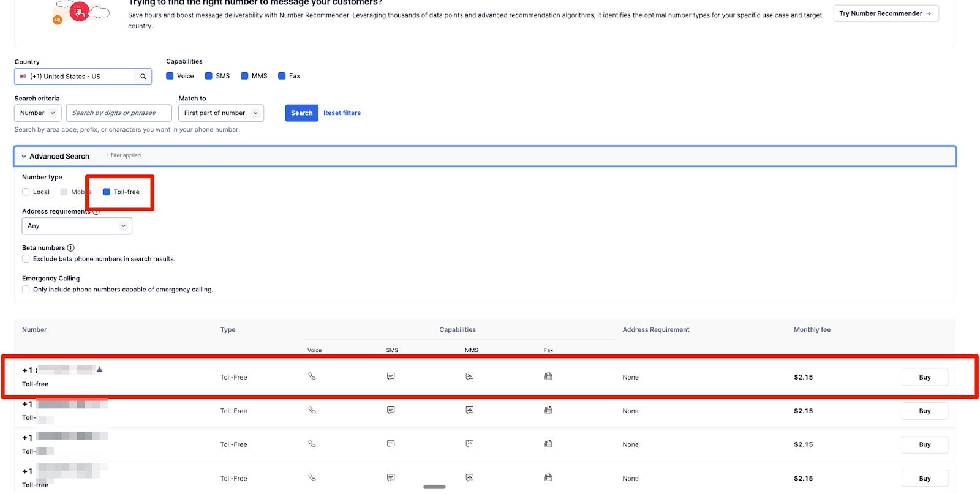Screen dimensions: 980x494
Task: Click the MMS picture icon in second result row
Action: click(469, 410)
